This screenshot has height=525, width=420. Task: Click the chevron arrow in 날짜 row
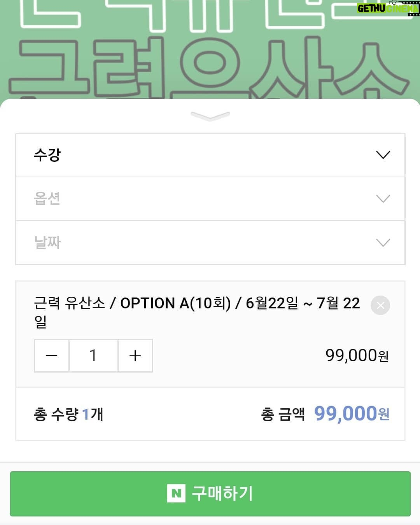[383, 243]
